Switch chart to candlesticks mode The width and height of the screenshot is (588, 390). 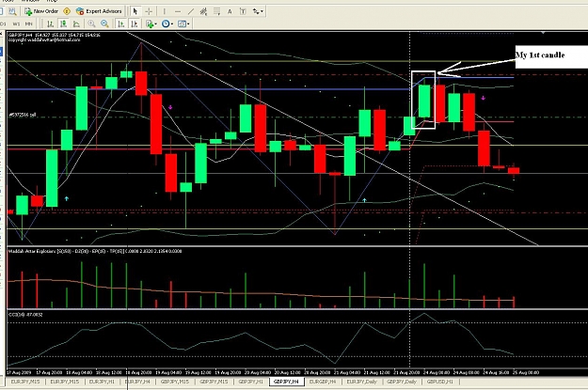coord(63,24)
